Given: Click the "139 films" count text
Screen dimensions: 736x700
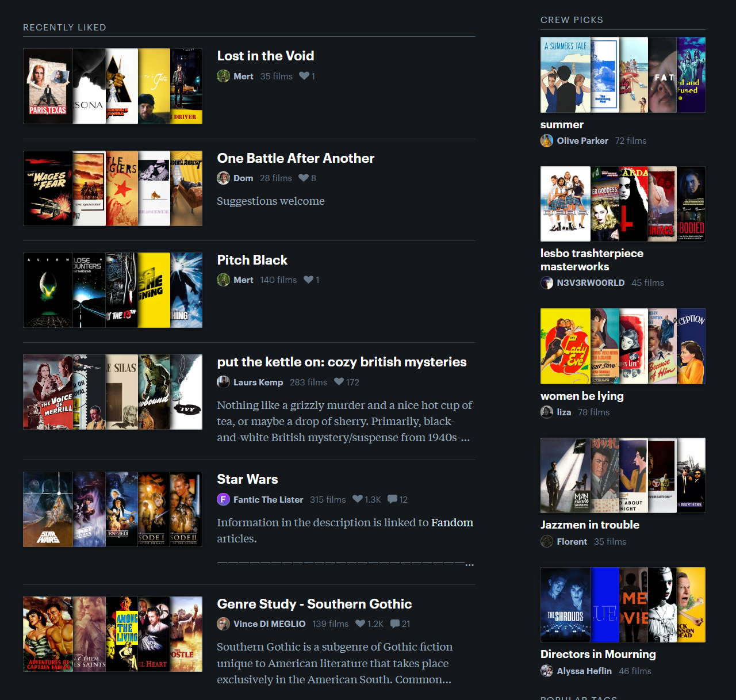Looking at the screenshot, I should coord(331,624).
